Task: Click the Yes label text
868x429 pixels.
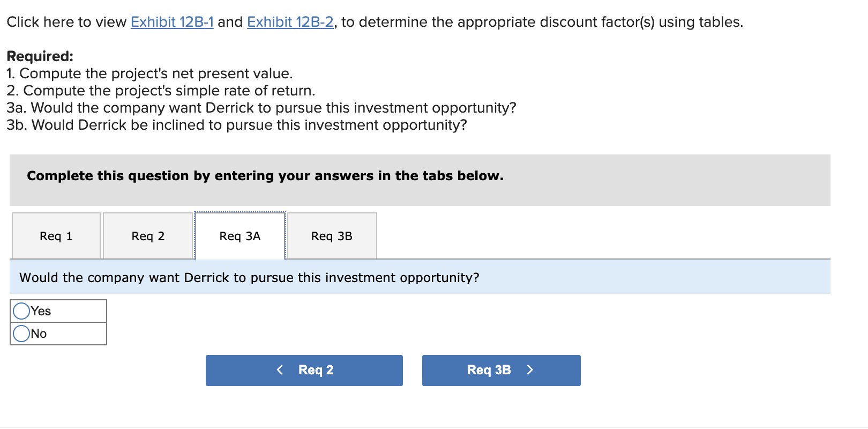Action: pyautogui.click(x=40, y=310)
